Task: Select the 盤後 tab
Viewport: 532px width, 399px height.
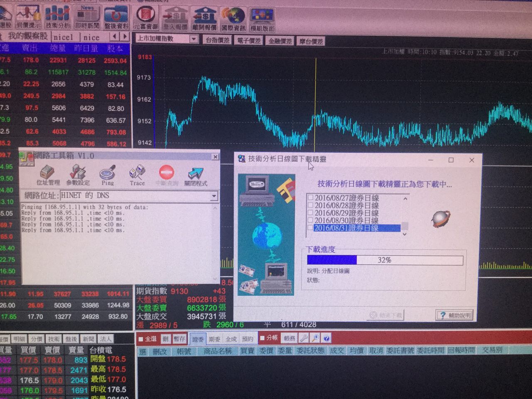Action: [x=71, y=339]
